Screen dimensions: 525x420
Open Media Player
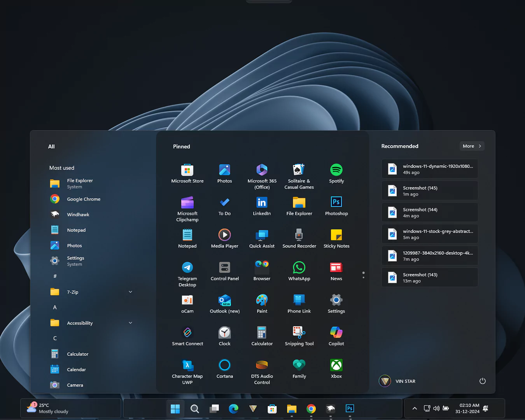point(224,239)
